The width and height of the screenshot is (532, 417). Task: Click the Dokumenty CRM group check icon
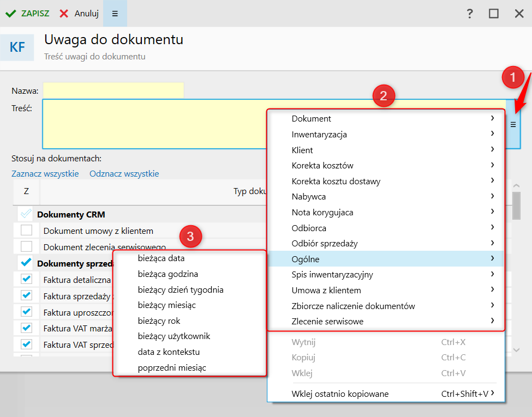coord(26,214)
